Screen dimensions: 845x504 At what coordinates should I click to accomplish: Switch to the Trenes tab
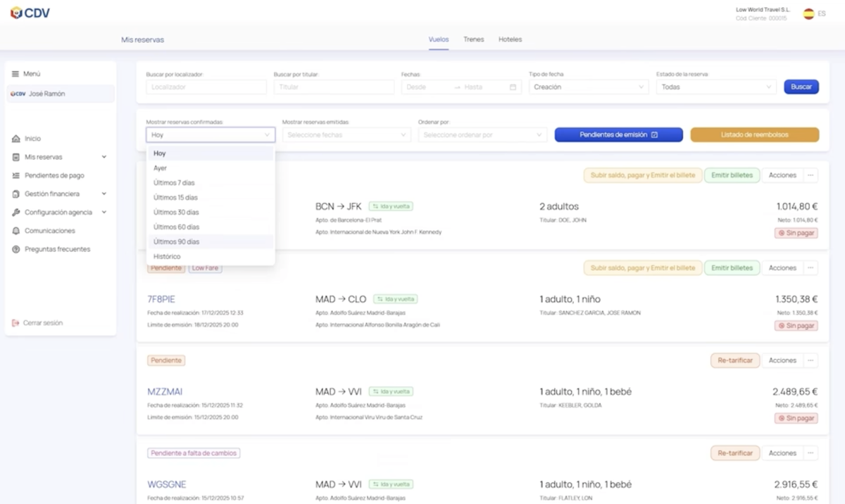(x=473, y=39)
